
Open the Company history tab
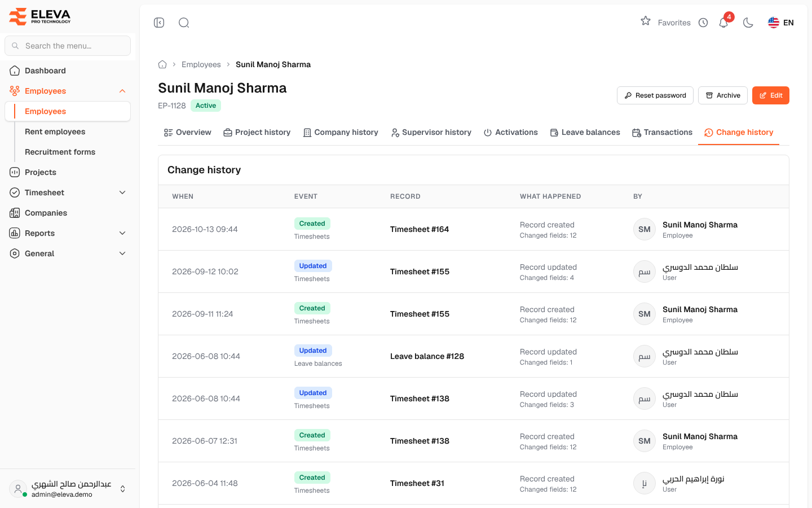coord(341,132)
